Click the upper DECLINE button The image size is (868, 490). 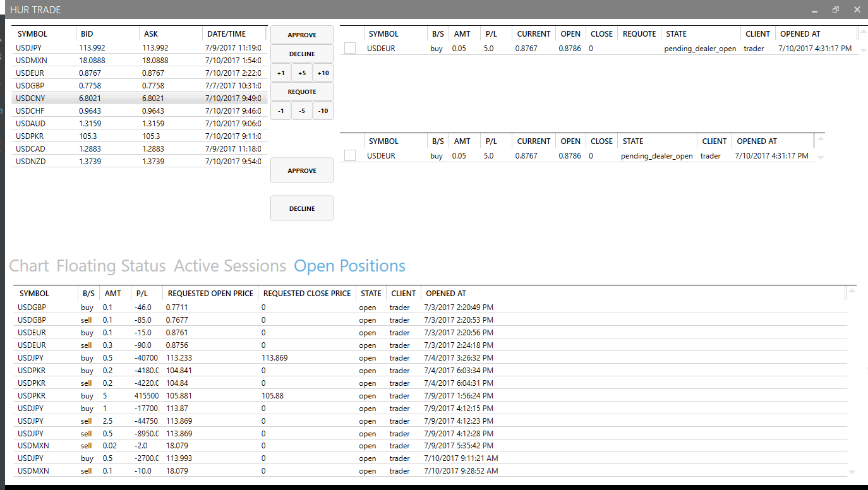302,54
